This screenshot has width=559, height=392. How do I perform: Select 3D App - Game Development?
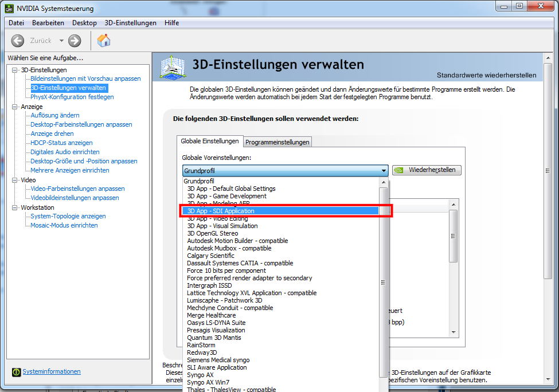pyautogui.click(x=280, y=196)
